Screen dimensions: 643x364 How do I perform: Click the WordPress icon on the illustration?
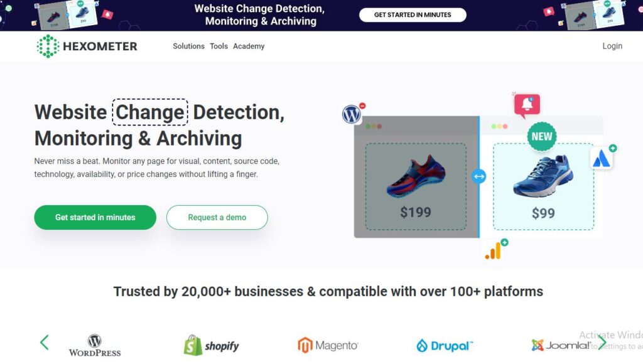tap(352, 114)
